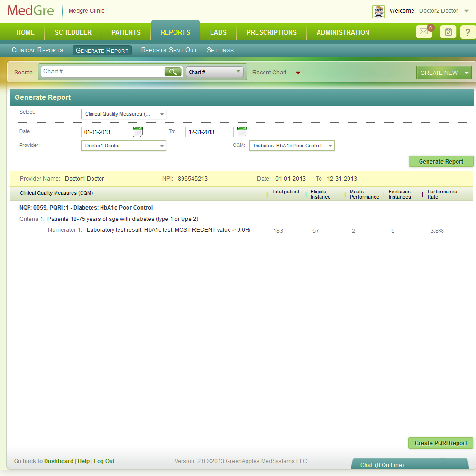The image size is (476, 476).
Task: Click the help question mark icon
Action: click(467, 32)
